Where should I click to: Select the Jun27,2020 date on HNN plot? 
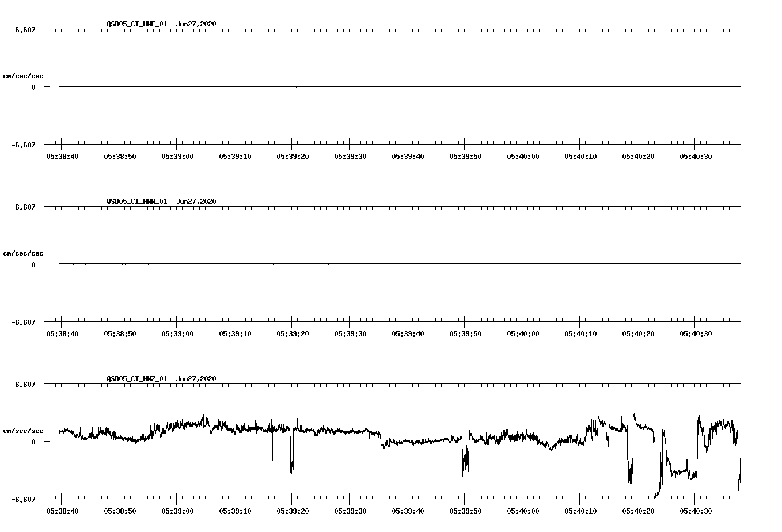click(196, 202)
